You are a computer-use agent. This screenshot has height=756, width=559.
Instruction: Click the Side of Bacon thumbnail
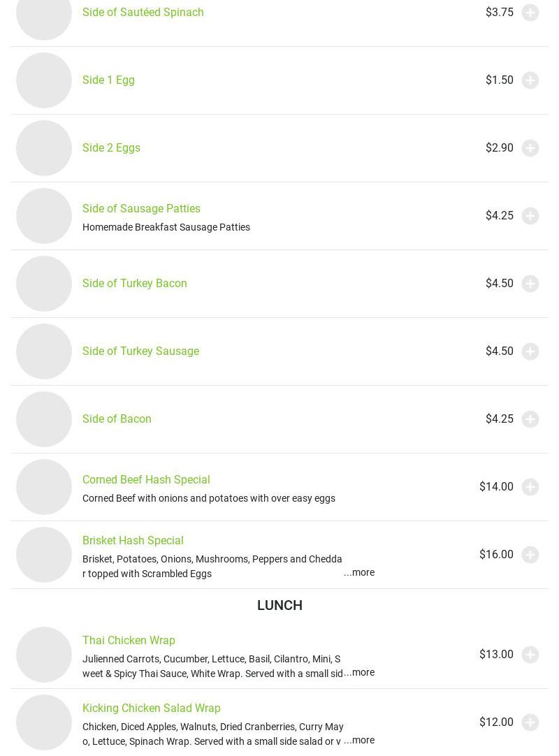[44, 419]
